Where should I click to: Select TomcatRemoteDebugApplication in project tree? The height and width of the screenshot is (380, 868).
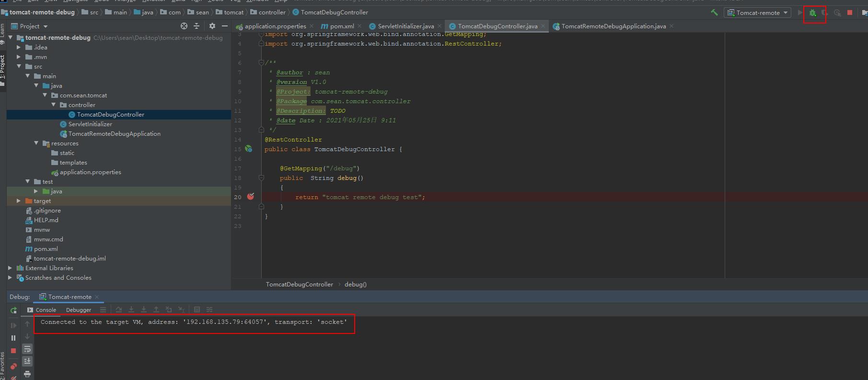(114, 134)
